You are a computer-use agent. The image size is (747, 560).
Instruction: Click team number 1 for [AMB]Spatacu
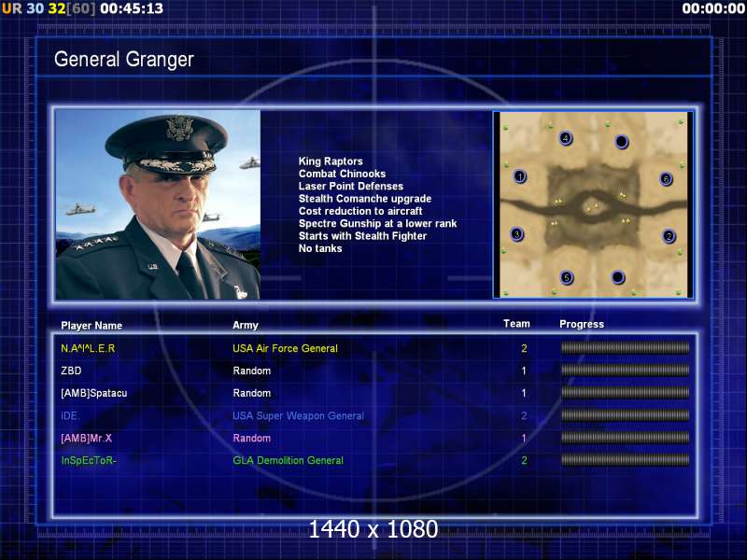point(524,393)
